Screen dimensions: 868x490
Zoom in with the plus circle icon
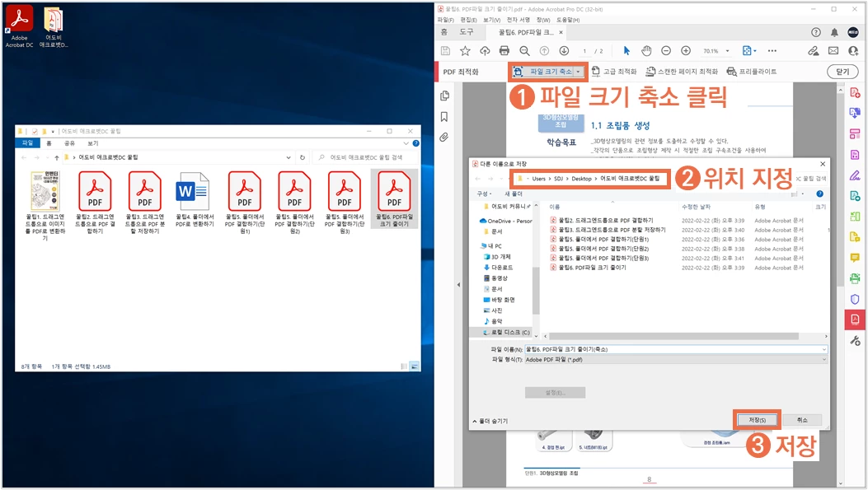pos(686,51)
